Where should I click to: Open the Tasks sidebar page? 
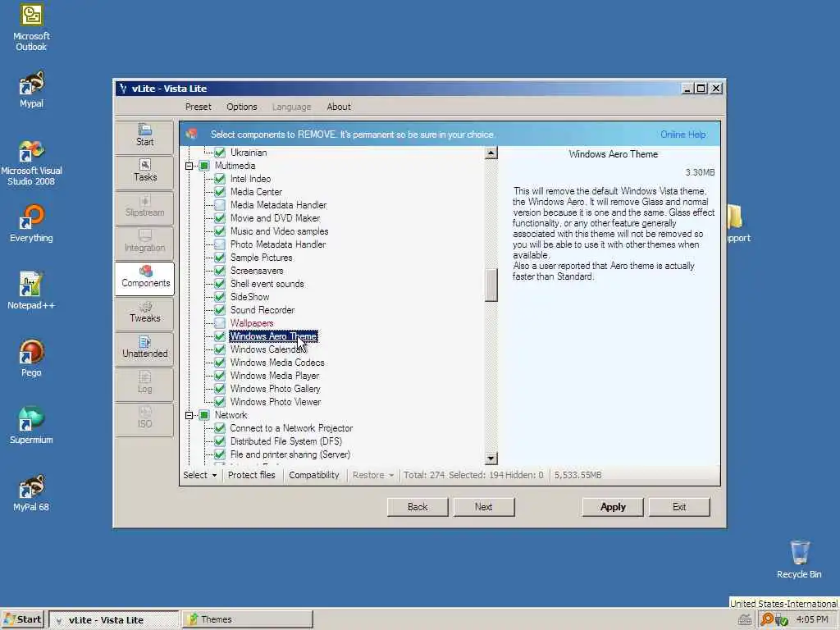[x=144, y=171]
